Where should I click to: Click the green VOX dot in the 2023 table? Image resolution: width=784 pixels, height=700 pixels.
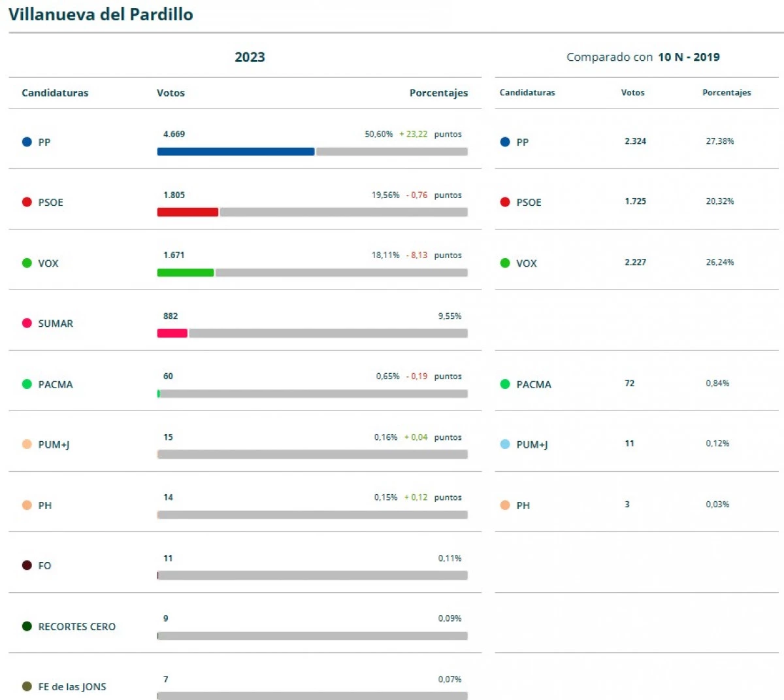pyautogui.click(x=27, y=263)
